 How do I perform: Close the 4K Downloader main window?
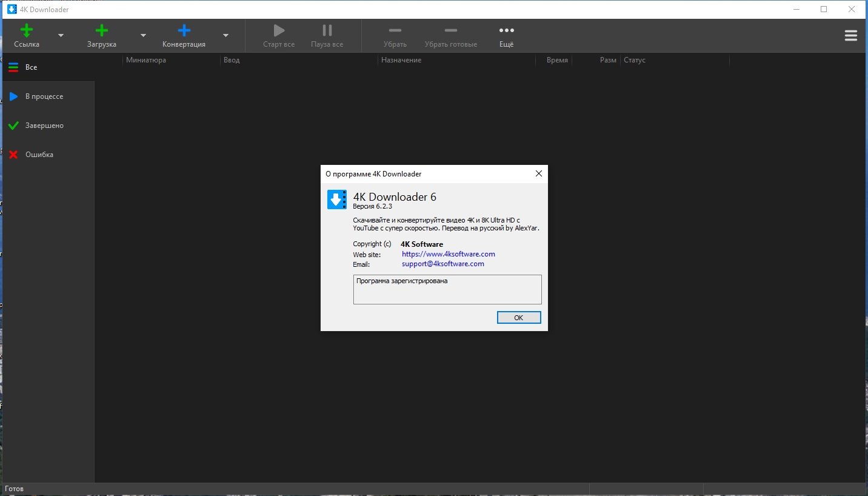(x=852, y=9)
